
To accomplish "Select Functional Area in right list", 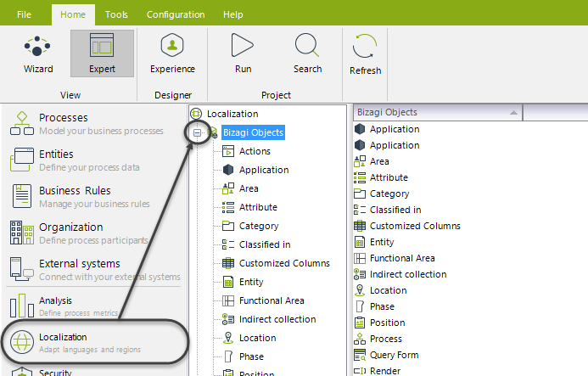I will point(402,258).
